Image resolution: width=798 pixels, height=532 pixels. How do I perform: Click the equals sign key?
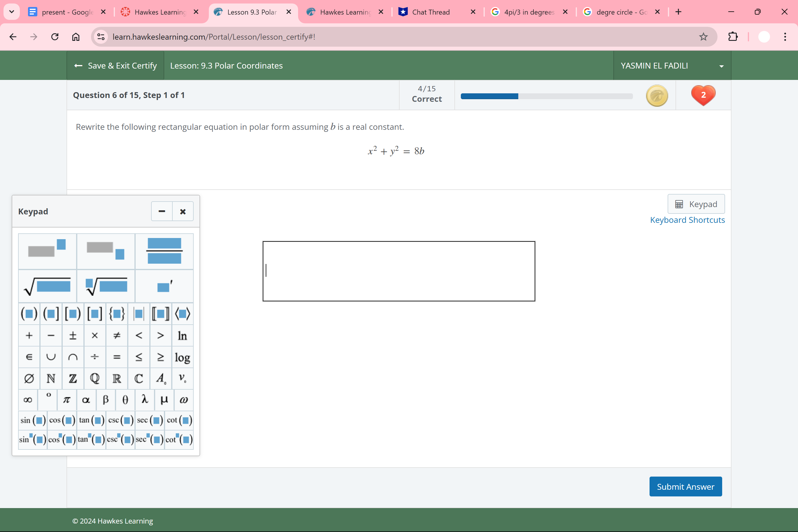point(117,357)
